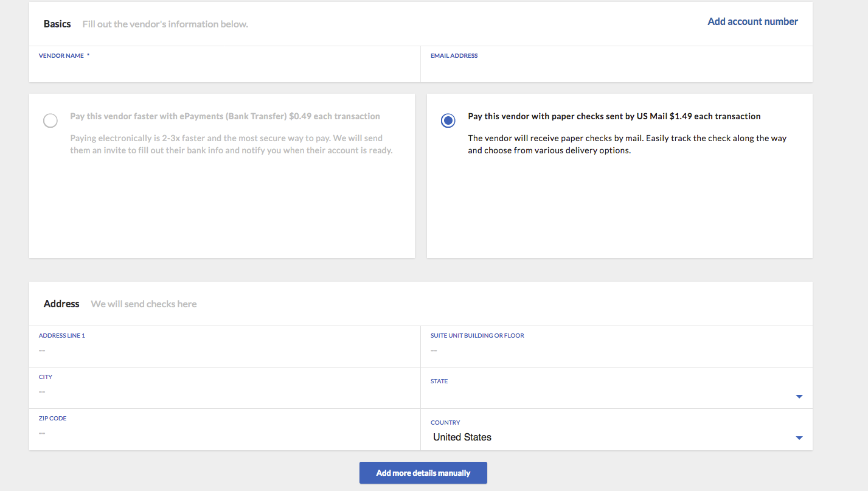Click the Zip Code input field
The image size is (868, 491).
coord(224,433)
